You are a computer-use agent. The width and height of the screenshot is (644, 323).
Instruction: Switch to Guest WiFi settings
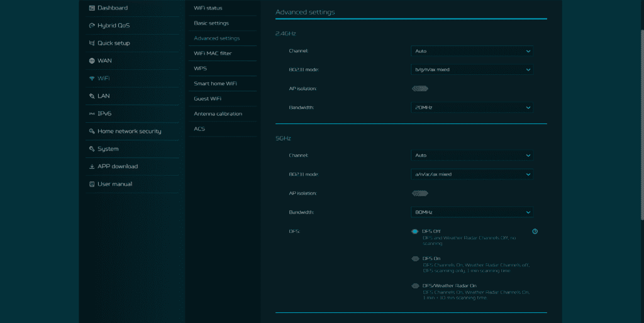[208, 99]
